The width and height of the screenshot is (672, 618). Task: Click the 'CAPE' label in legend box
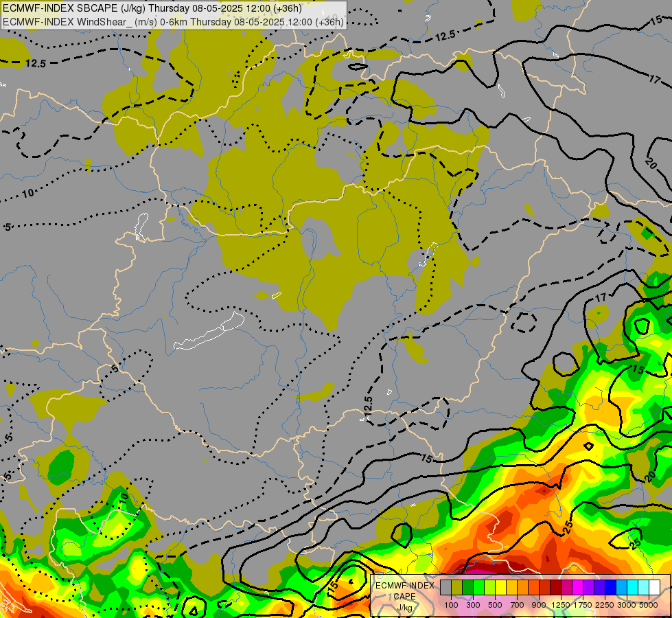404,597
